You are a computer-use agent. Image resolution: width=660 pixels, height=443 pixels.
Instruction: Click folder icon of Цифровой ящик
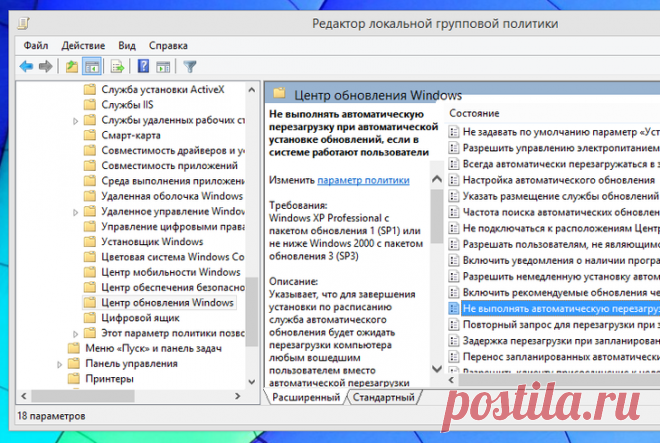click(90, 317)
